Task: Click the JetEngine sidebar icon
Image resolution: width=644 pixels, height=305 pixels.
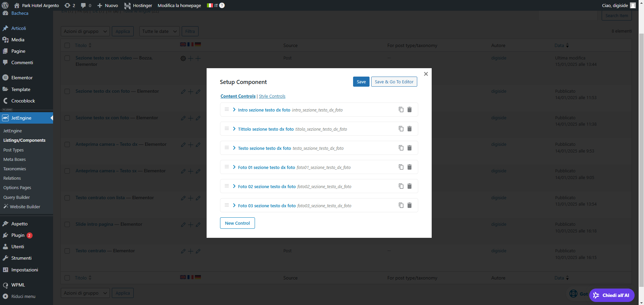Action: 5,118
